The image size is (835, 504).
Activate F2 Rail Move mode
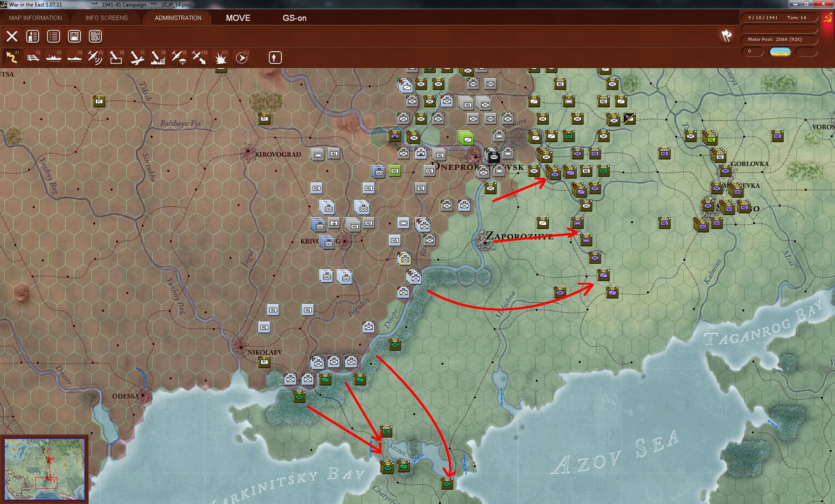(x=33, y=57)
